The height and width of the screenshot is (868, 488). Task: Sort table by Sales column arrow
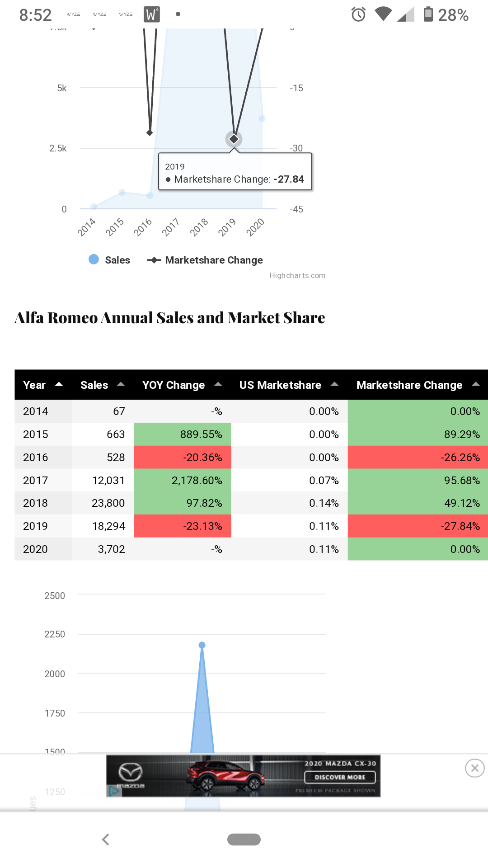pyautogui.click(x=121, y=384)
